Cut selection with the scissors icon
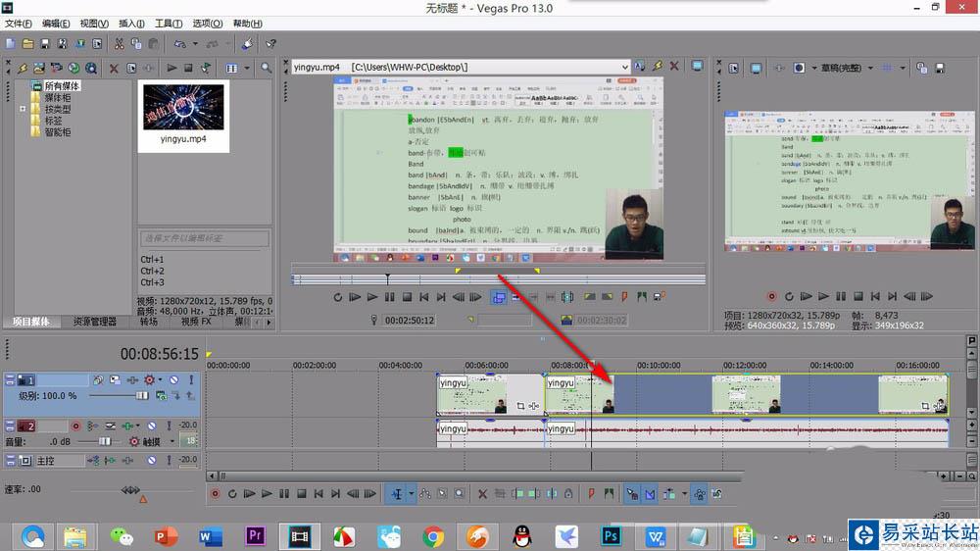Screen dimensions: 980x551 pos(119,44)
